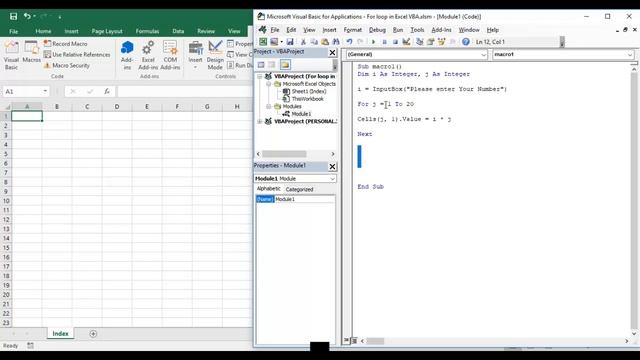640x360 pixels.
Task: Close the Project - VBAProject panel
Action: (x=332, y=52)
